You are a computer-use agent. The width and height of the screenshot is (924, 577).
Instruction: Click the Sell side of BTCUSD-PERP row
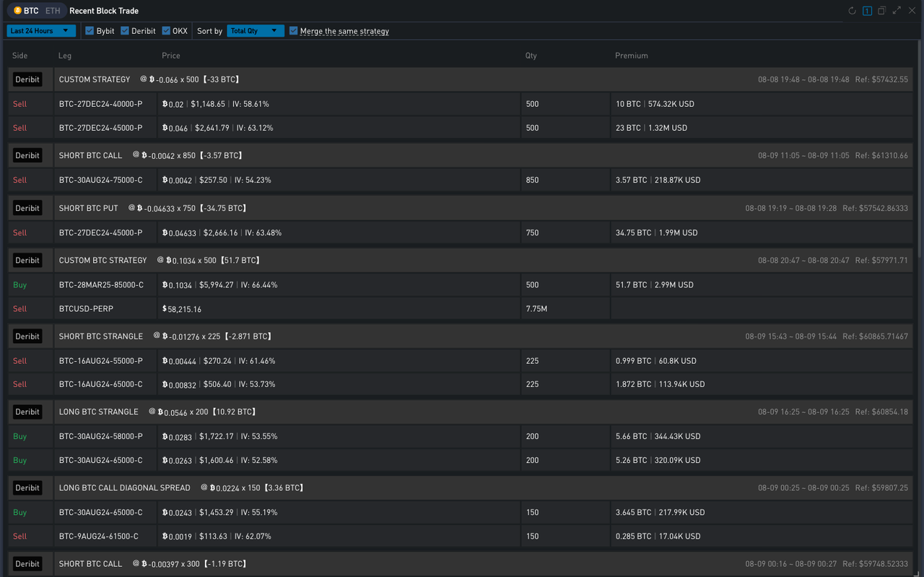[x=19, y=308]
